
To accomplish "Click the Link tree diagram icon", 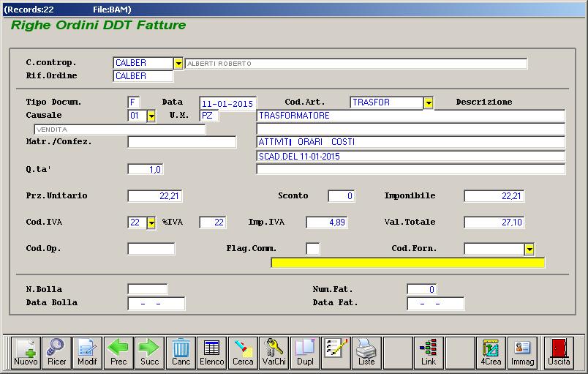I will coord(429,353).
